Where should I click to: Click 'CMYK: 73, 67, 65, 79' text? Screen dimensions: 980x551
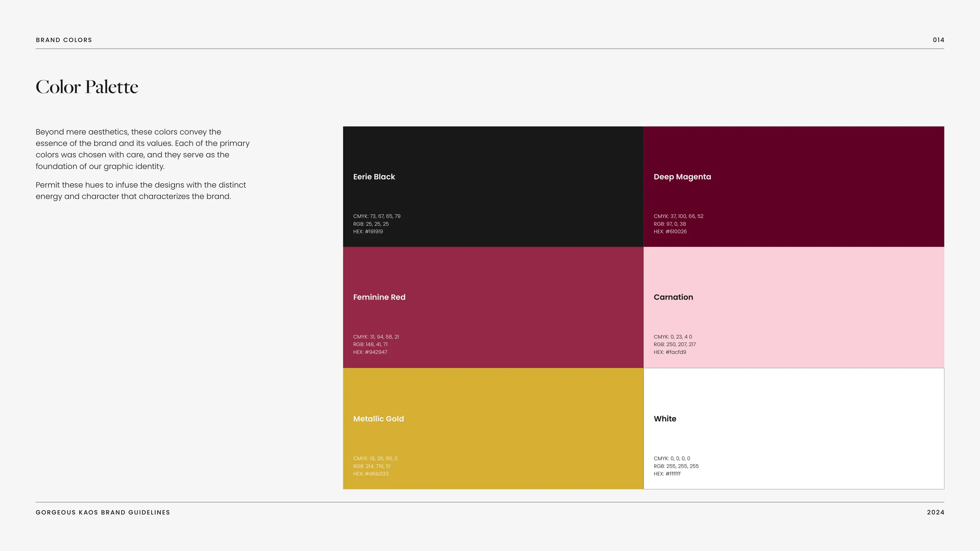click(377, 216)
